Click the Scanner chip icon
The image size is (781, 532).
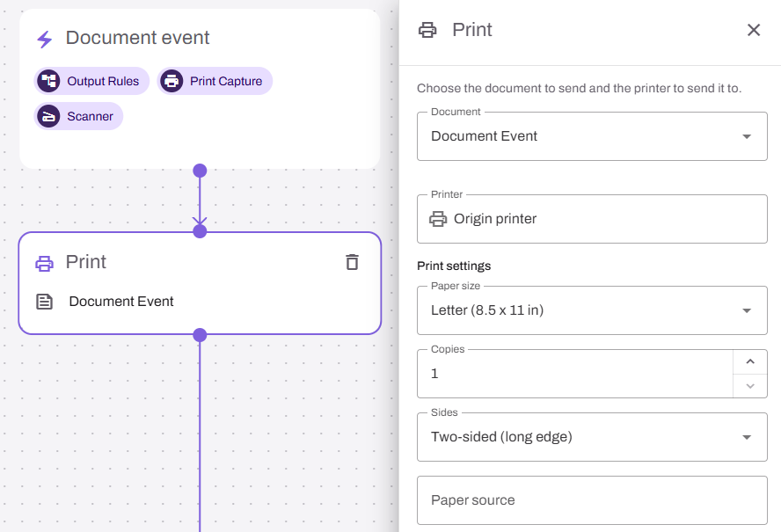(x=49, y=116)
